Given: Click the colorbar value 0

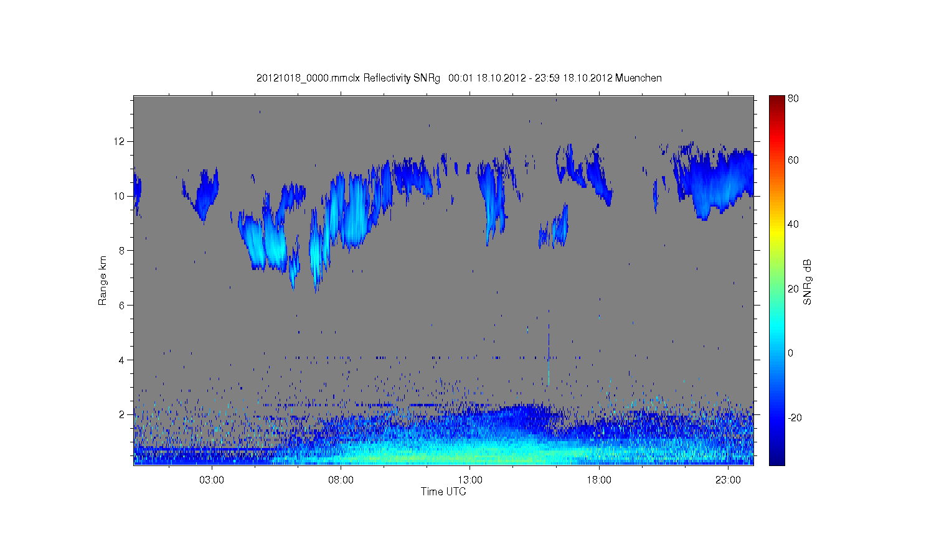Looking at the screenshot, I should coord(791,353).
